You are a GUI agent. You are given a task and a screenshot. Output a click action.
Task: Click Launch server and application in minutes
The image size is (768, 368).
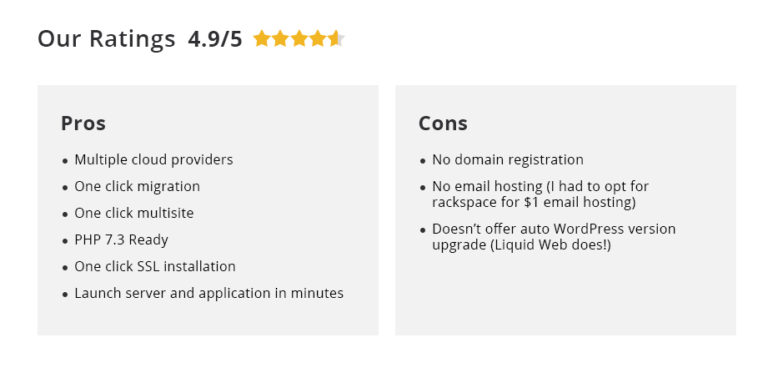point(209,294)
